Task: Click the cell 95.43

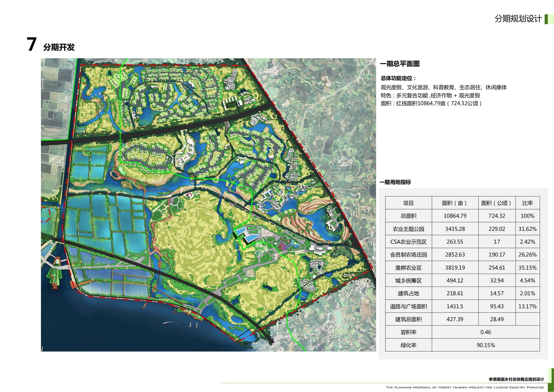Action: 497,307
